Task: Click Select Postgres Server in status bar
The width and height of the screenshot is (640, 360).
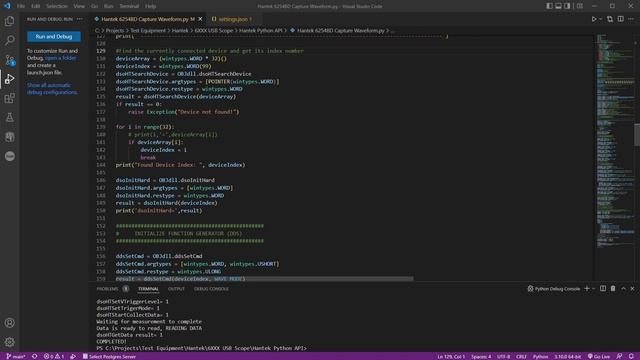Action: [x=109, y=356]
